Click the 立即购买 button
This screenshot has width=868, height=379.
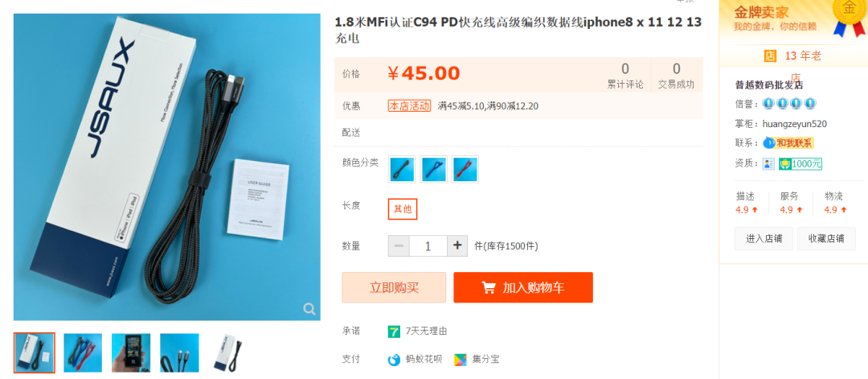coord(394,287)
